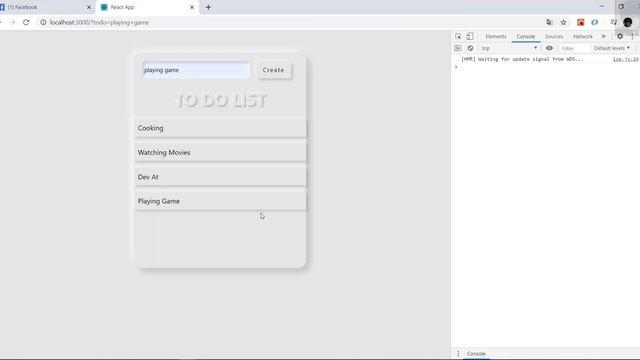The width and height of the screenshot is (640, 360).
Task: Select the inspect element picker icon
Action: [458, 36]
